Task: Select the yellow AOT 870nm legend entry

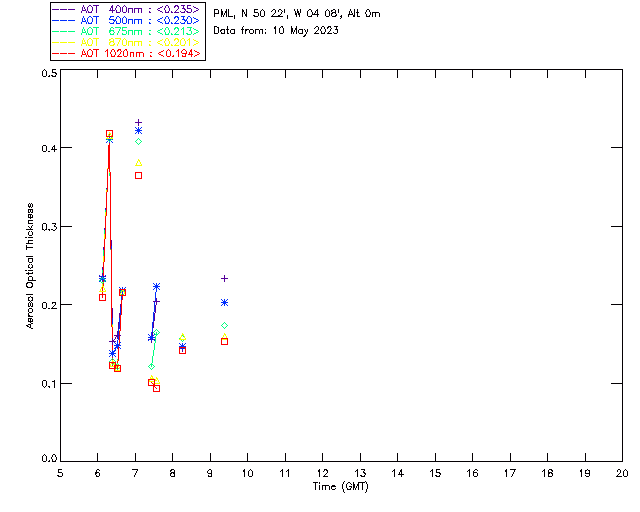Action: point(126,42)
